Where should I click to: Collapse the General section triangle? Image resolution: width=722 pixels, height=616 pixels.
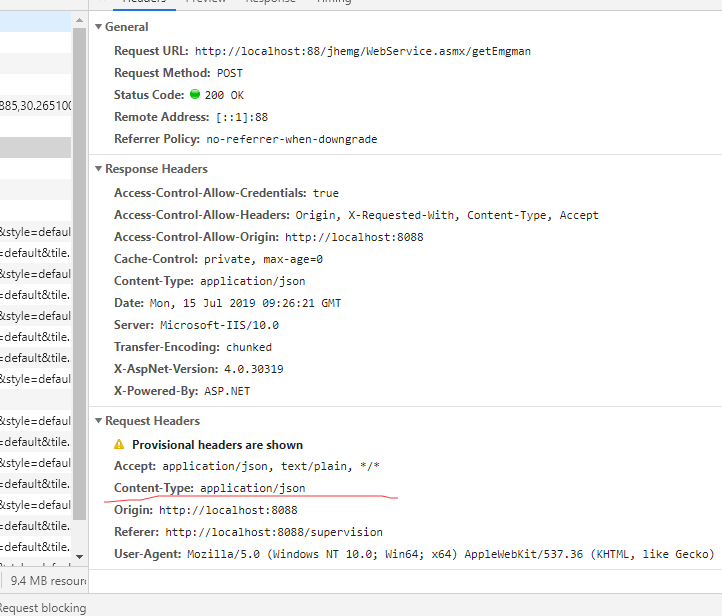(98, 27)
